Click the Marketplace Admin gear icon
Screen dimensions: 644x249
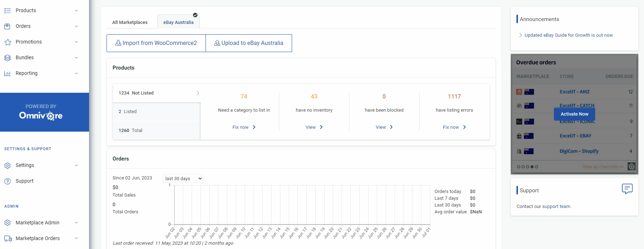(7, 223)
